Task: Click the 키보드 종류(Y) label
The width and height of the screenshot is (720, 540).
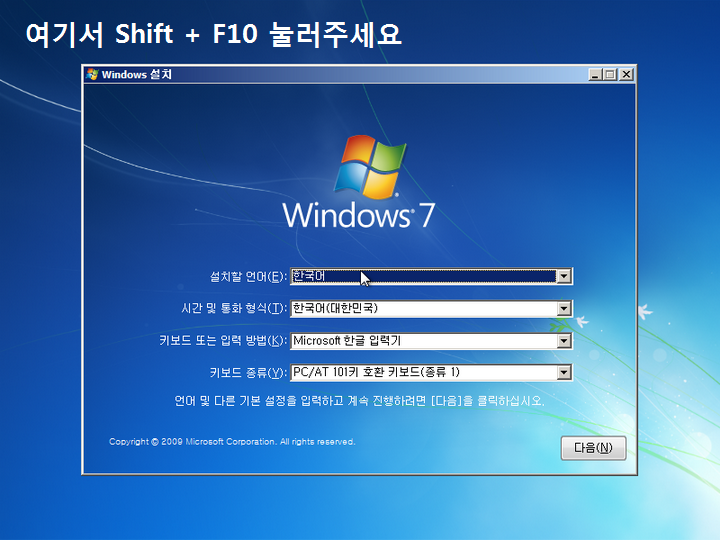Action: [248, 372]
